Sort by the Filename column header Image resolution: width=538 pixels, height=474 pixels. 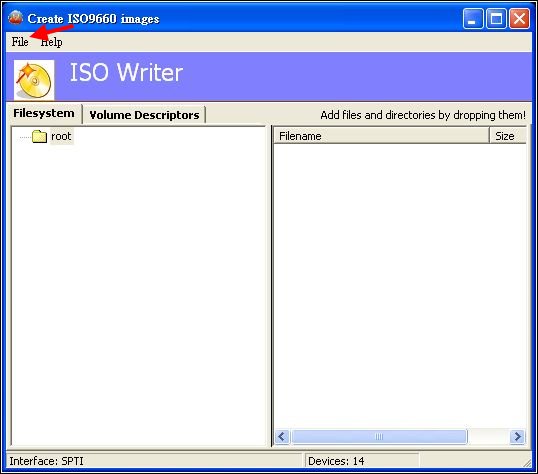coord(382,136)
